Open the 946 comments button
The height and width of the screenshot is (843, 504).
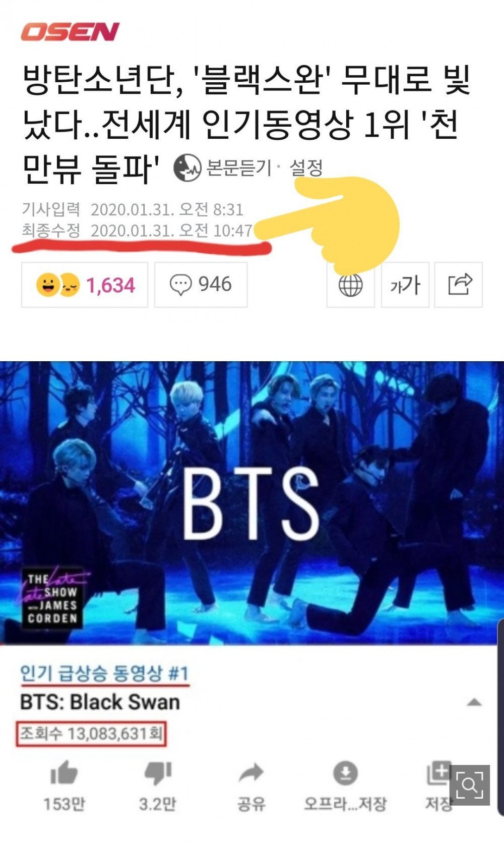(x=201, y=285)
